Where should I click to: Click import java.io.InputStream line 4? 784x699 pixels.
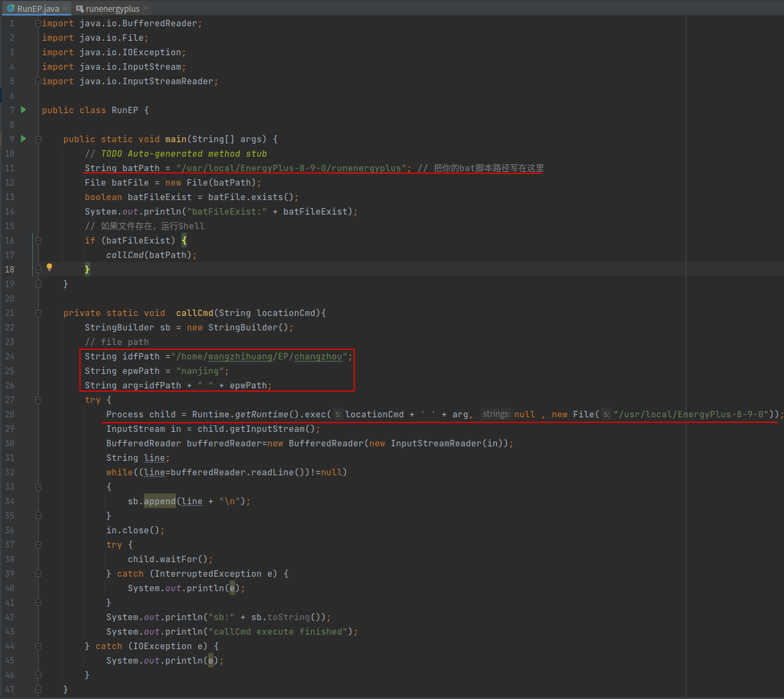[x=114, y=67]
